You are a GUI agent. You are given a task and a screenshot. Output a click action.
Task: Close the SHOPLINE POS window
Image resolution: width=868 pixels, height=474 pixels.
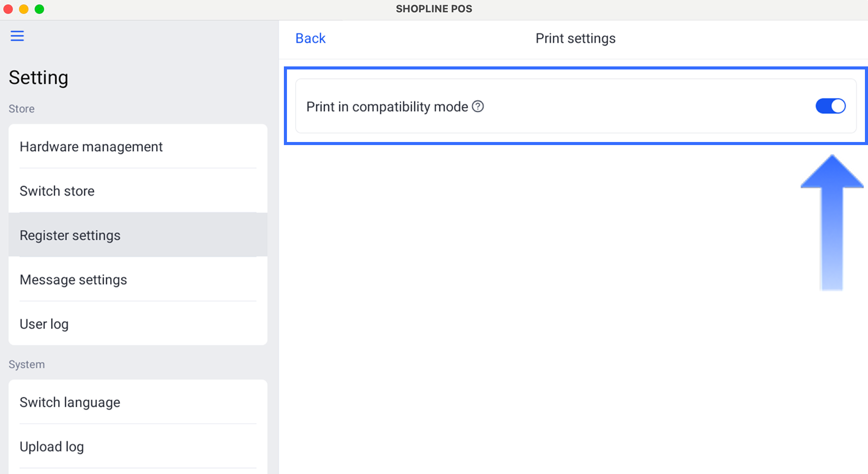pyautogui.click(x=8, y=9)
